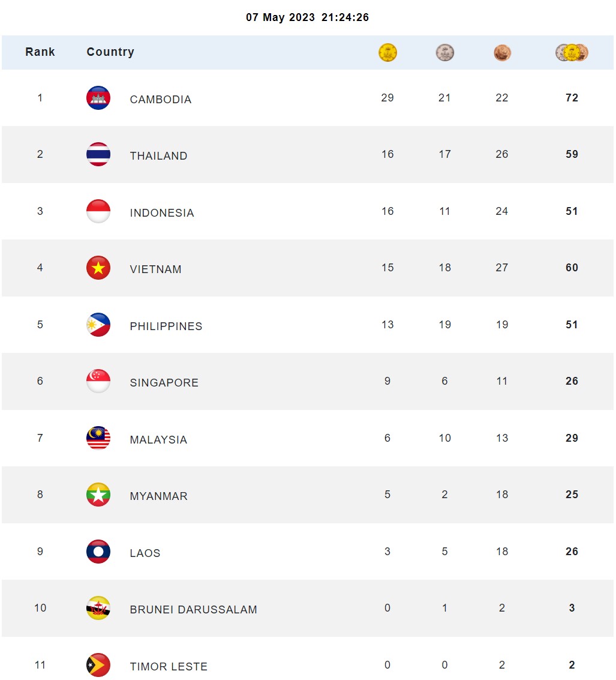Click Vietnam's total medal count 60
The height and width of the screenshot is (680, 616).
click(572, 268)
